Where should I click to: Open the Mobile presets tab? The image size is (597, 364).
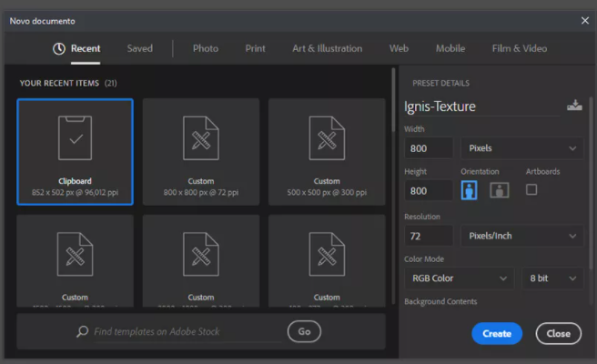[450, 49]
